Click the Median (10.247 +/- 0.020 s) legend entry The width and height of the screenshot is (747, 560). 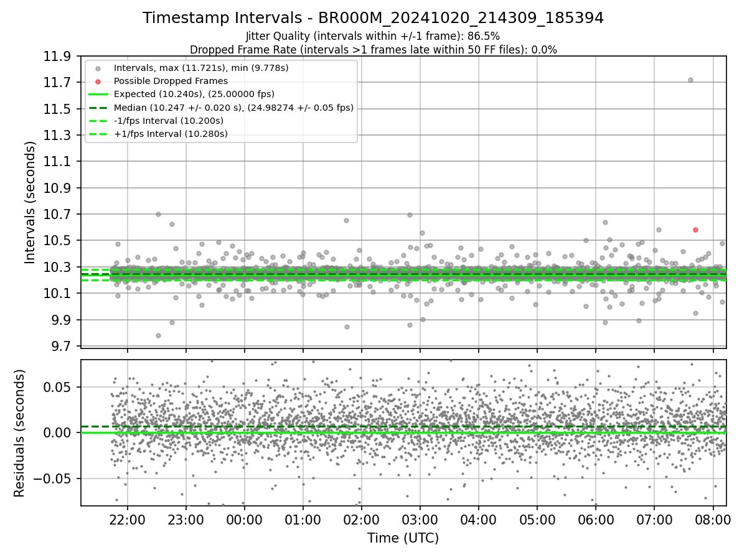point(233,107)
